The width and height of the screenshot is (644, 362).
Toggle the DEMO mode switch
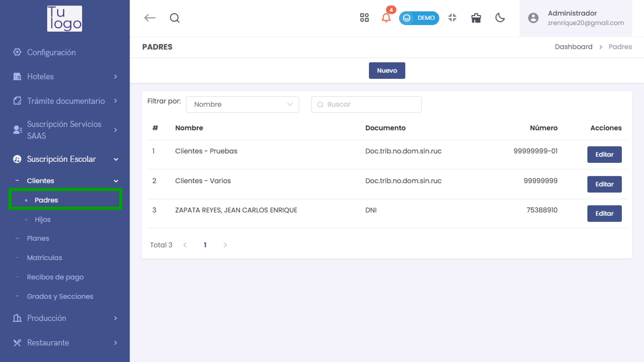[x=419, y=18]
